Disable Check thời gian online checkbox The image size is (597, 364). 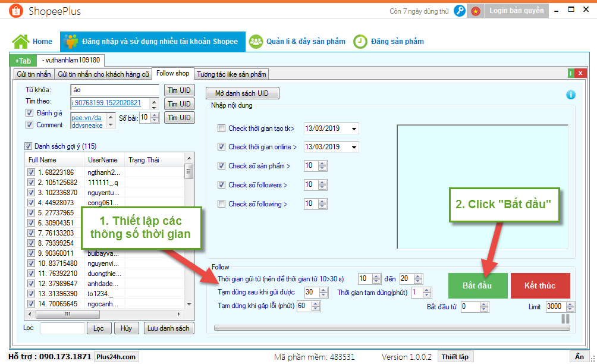pos(221,146)
